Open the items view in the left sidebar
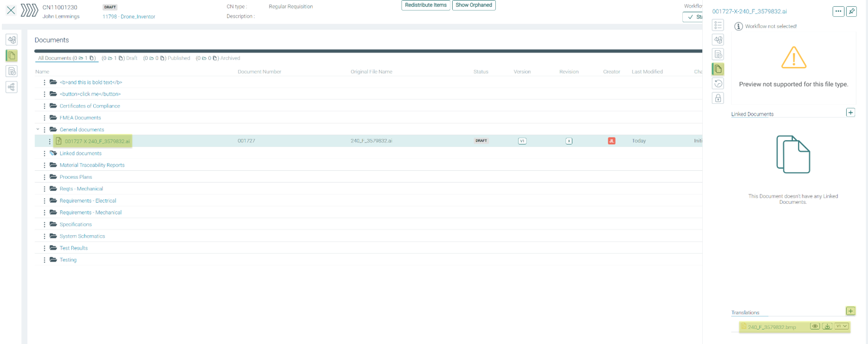The width and height of the screenshot is (868, 344). [11, 40]
